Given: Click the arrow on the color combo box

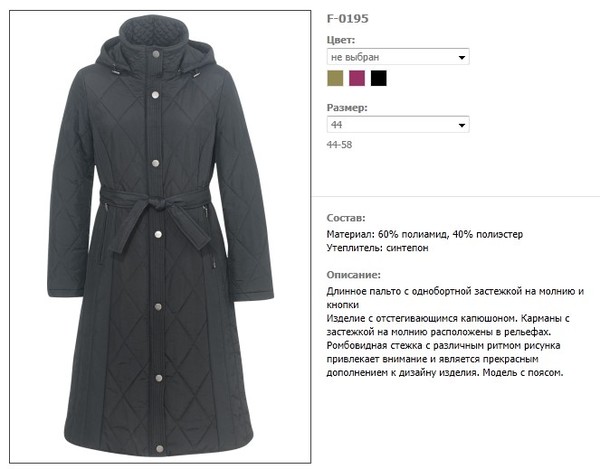Looking at the screenshot, I should pos(461,57).
